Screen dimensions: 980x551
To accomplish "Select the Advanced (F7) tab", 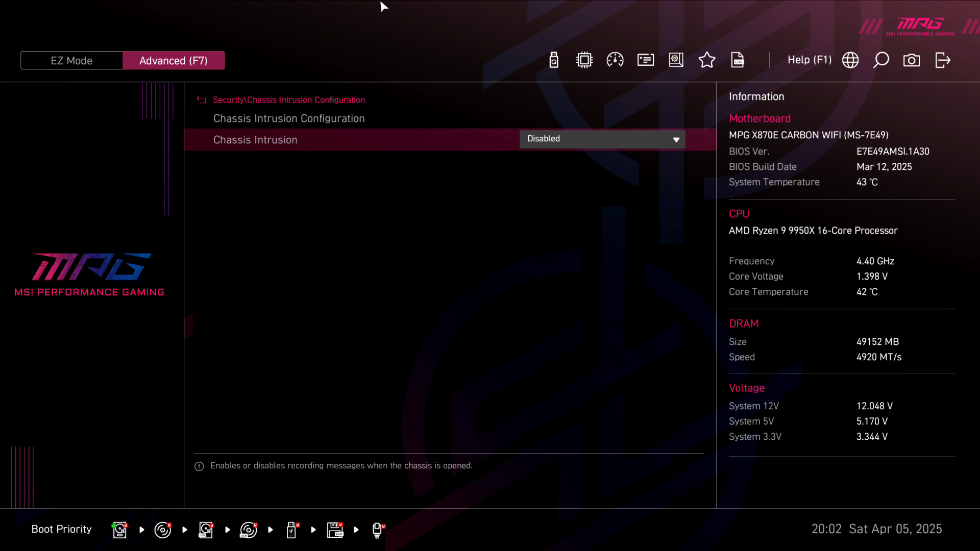I will (174, 61).
